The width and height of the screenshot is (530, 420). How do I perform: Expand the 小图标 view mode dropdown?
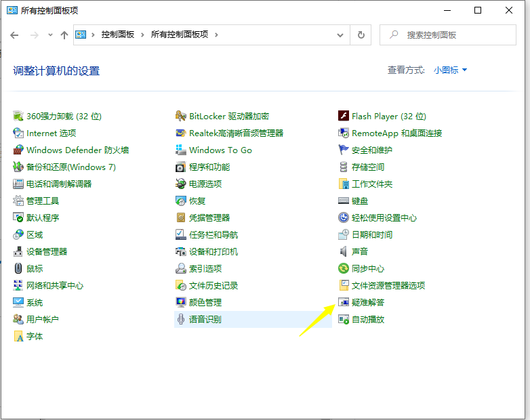451,70
